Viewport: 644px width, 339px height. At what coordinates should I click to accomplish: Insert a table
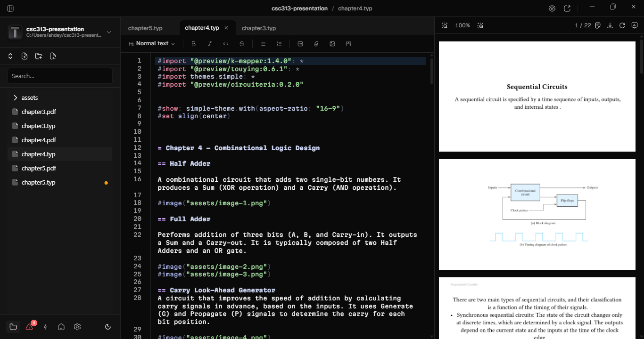[348, 44]
